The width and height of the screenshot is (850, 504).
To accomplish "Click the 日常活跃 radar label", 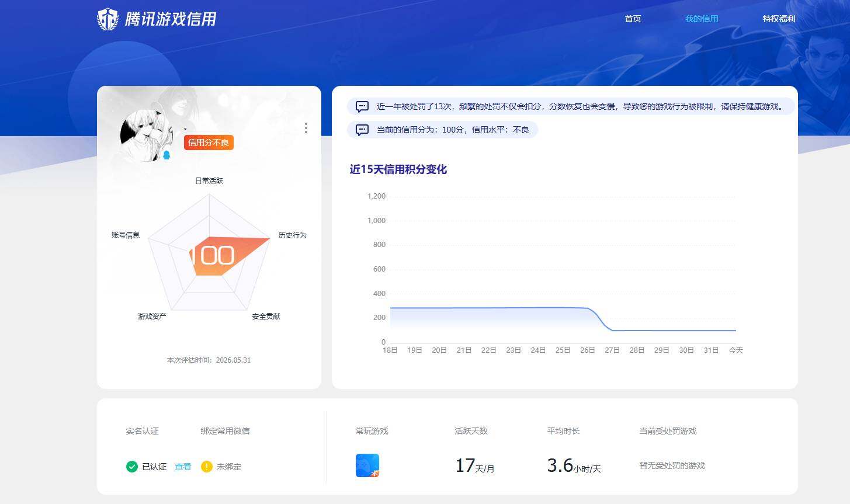I will click(209, 180).
